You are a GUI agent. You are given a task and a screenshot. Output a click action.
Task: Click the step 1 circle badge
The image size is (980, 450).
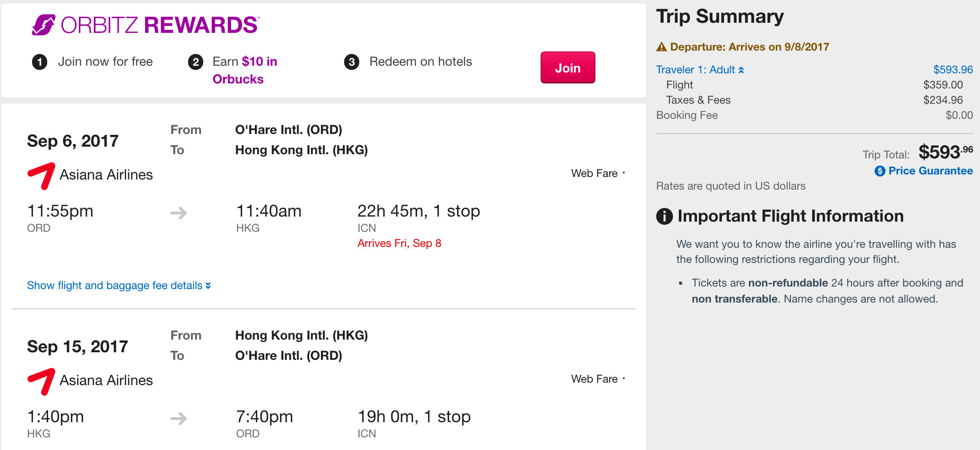(x=40, y=62)
